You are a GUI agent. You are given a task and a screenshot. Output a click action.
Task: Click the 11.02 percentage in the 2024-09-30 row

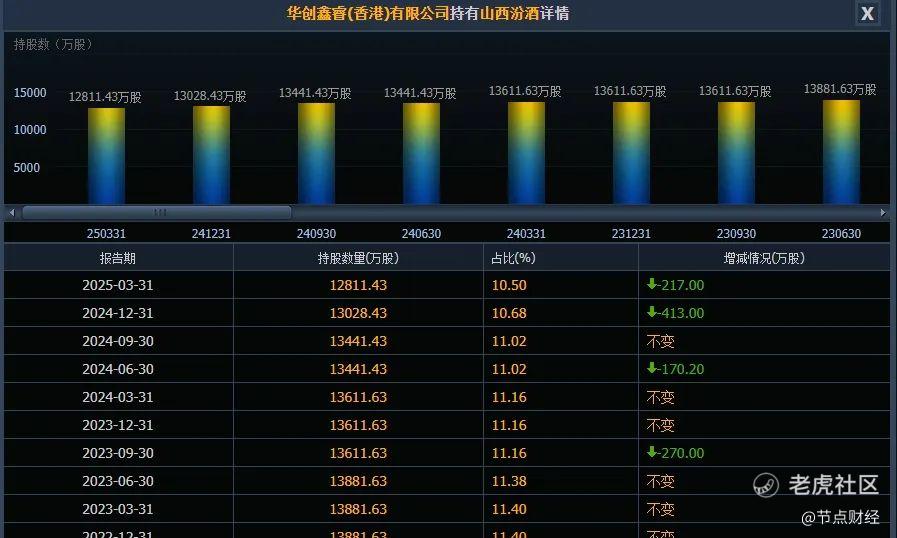pos(509,341)
